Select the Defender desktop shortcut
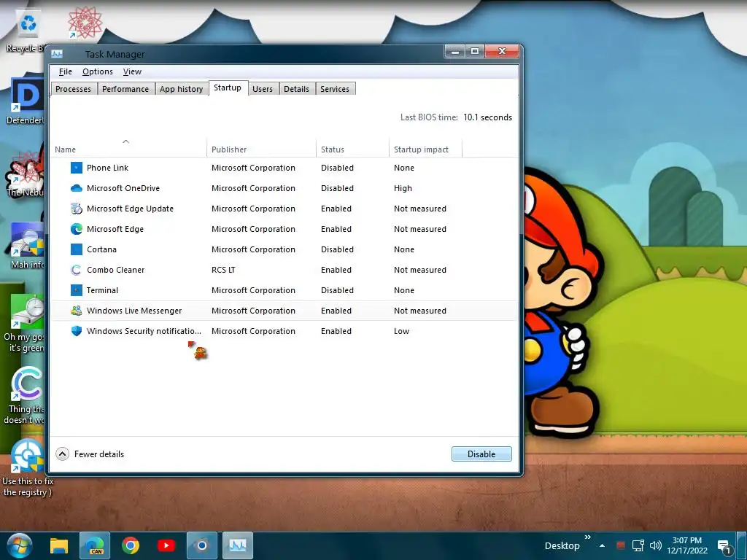The image size is (747, 560). 26,101
